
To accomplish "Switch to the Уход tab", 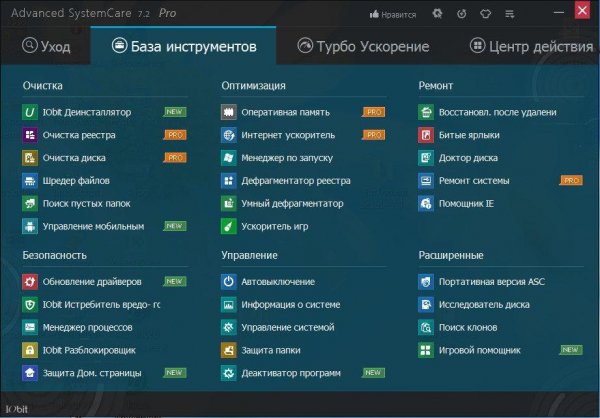I will (46, 46).
